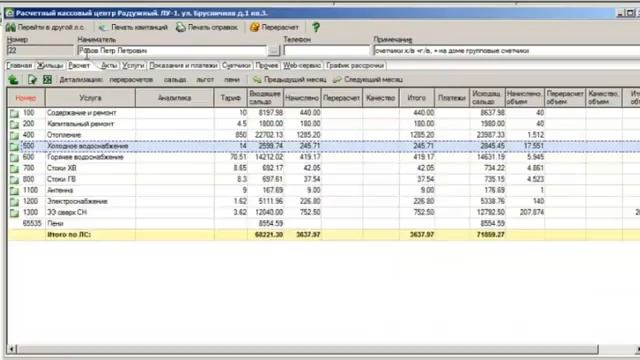This screenshot has width=640, height=360.
Task: Click the horizontal scrollbar track
Action: point(308,349)
